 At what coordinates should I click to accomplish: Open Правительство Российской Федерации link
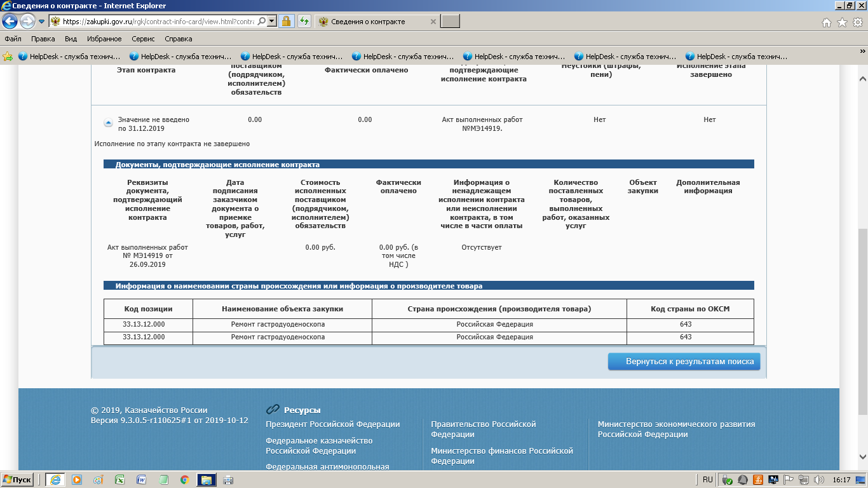(x=484, y=429)
